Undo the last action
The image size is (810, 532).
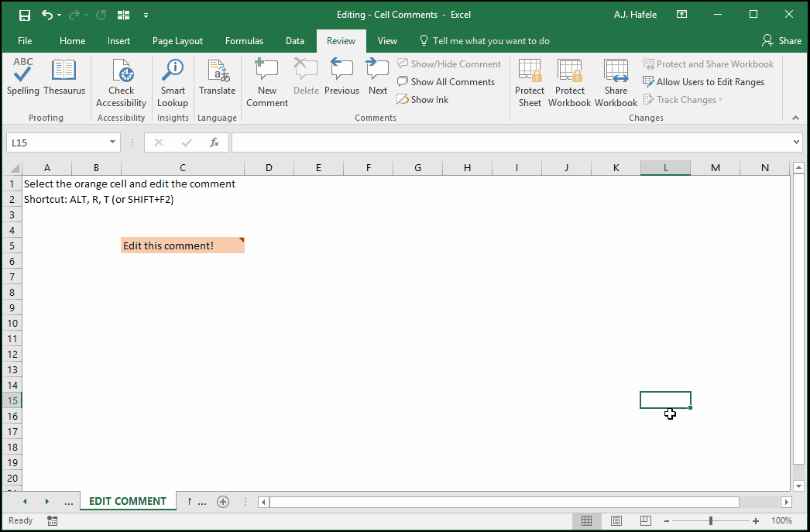tap(47, 15)
